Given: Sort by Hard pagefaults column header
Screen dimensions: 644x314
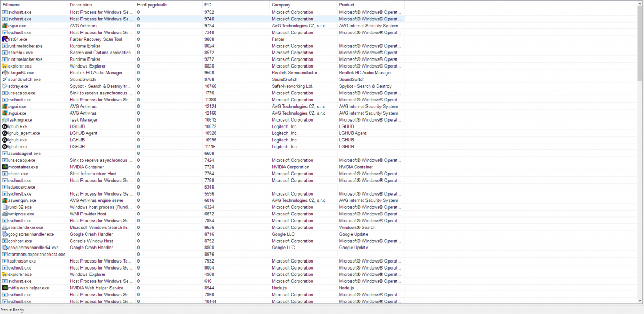Looking at the screenshot, I should pyautogui.click(x=169, y=4).
